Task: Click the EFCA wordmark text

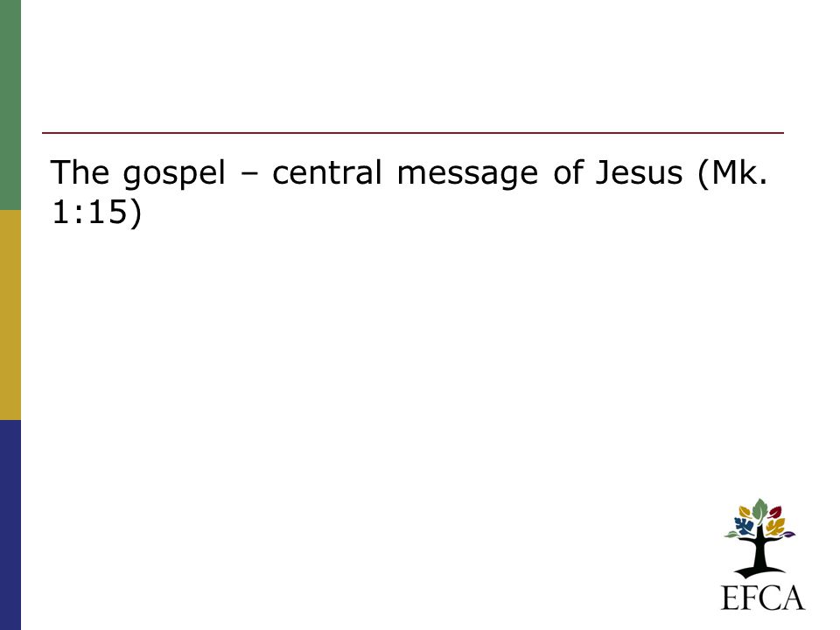Action: tap(763, 598)
